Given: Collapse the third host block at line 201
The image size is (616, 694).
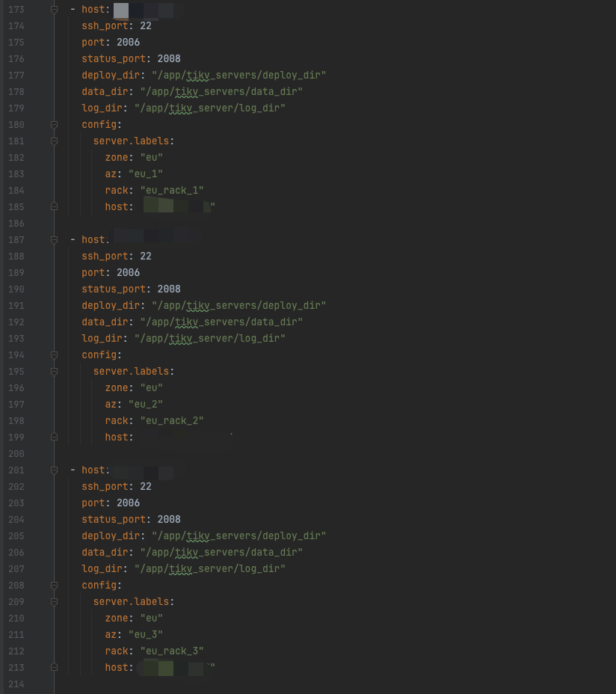Looking at the screenshot, I should point(54,470).
